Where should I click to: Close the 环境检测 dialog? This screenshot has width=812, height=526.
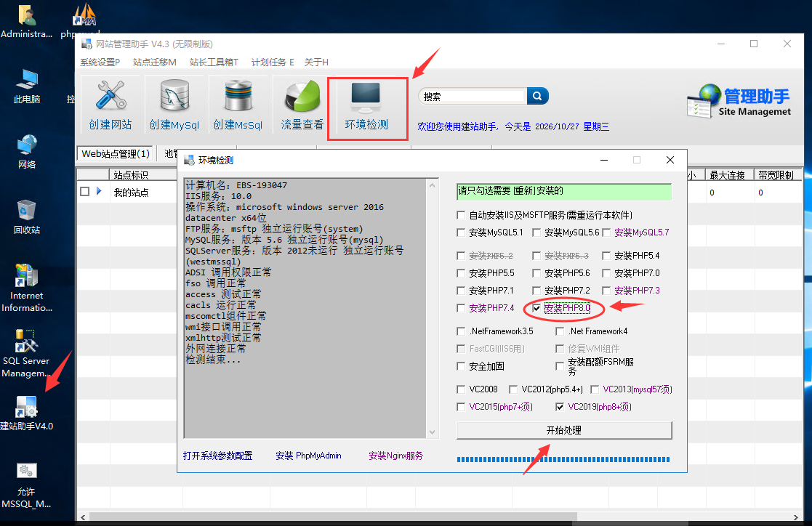point(670,160)
